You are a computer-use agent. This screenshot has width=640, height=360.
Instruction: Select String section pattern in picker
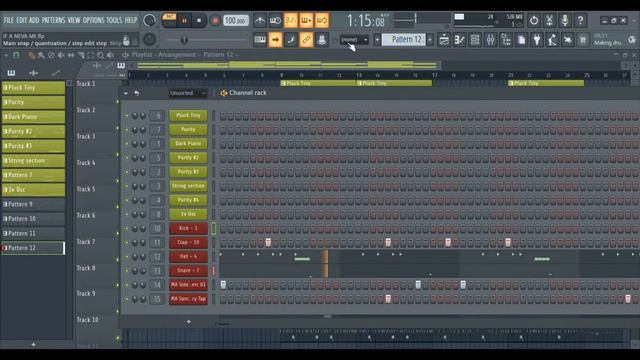pos(33,160)
